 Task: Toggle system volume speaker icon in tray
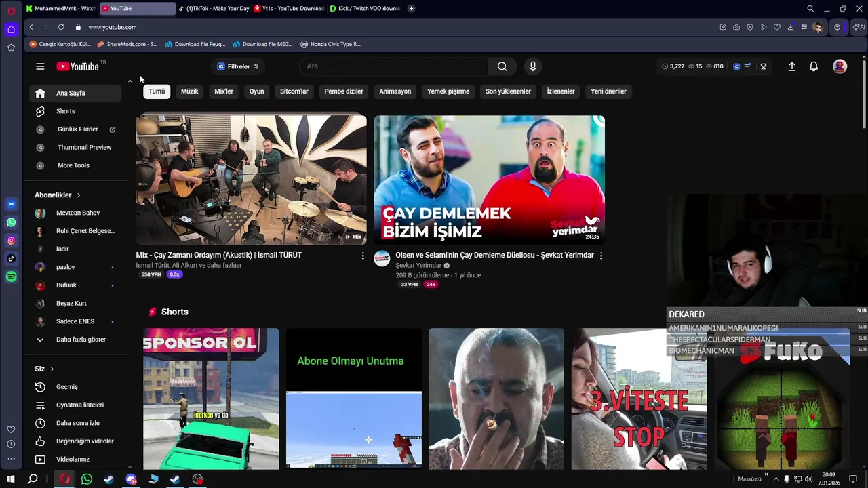click(808, 479)
